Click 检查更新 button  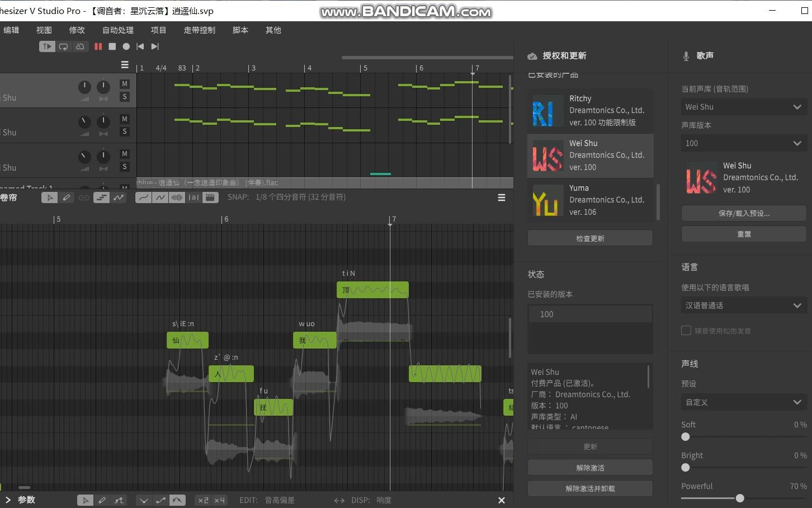point(590,238)
